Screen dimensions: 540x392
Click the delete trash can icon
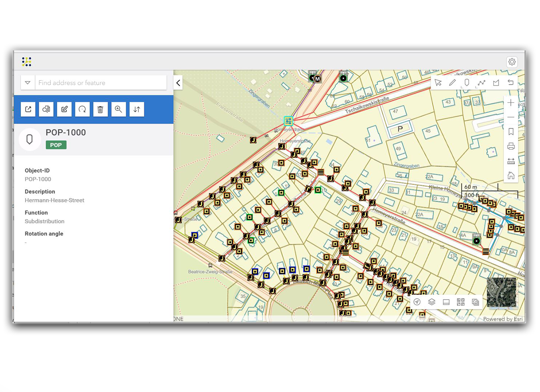click(100, 109)
